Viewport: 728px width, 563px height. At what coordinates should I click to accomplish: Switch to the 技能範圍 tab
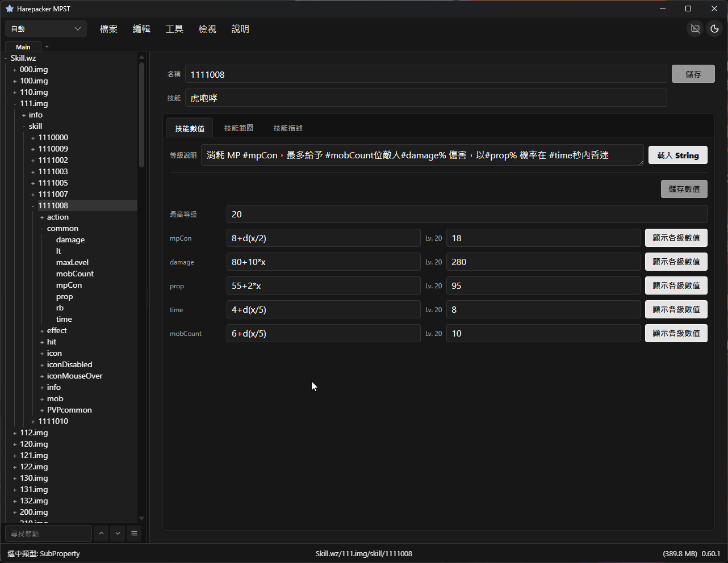click(x=239, y=128)
